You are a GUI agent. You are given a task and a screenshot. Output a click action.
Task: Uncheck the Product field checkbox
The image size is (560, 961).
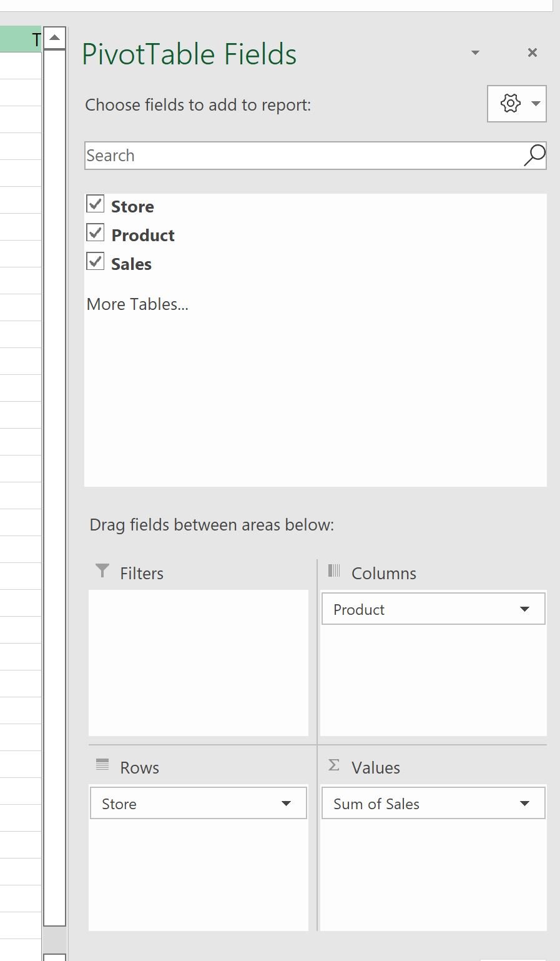pos(96,232)
